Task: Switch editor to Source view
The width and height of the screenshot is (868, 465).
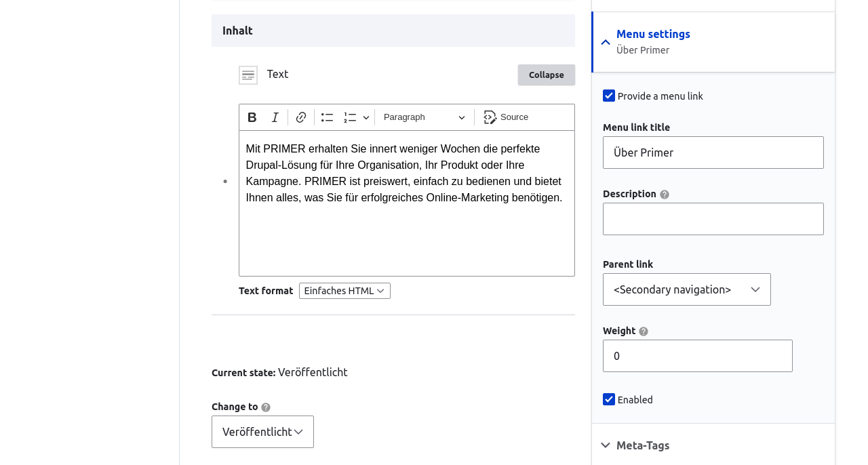Action: click(506, 117)
